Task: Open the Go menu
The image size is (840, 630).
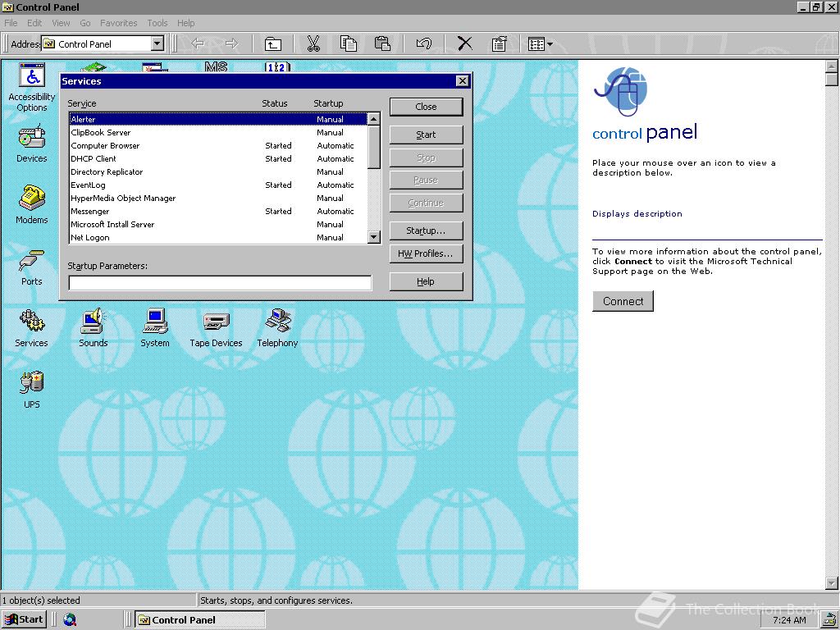Action: [x=85, y=23]
